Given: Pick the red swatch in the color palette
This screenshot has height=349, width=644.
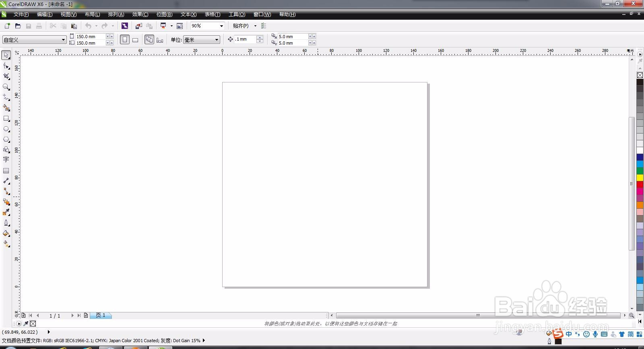Looking at the screenshot, I should [640, 185].
